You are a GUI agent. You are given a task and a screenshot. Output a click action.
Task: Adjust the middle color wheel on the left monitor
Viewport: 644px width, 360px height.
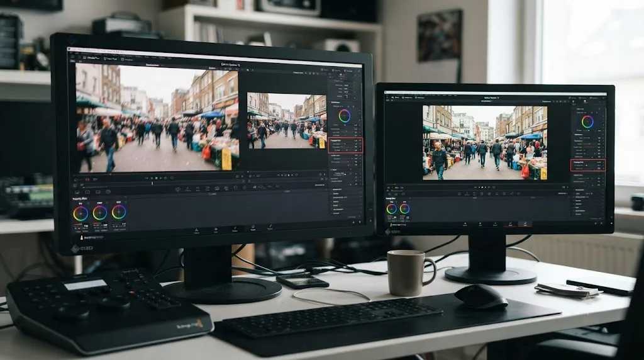(100, 213)
